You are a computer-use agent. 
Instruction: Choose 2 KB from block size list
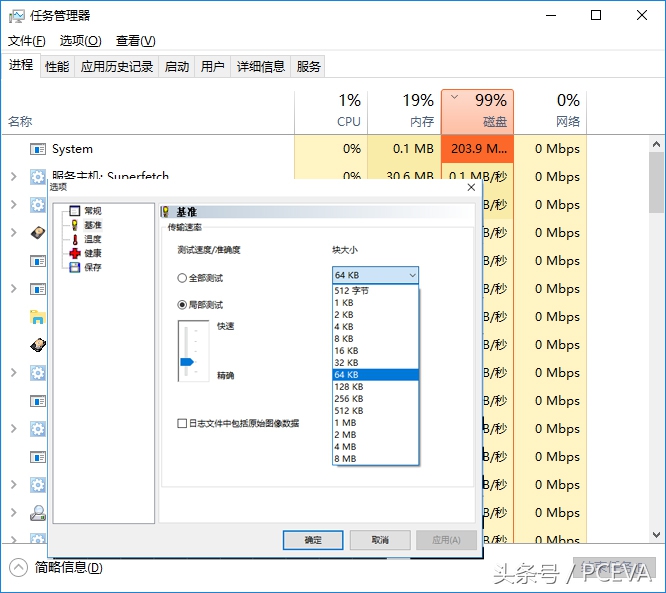[375, 315]
